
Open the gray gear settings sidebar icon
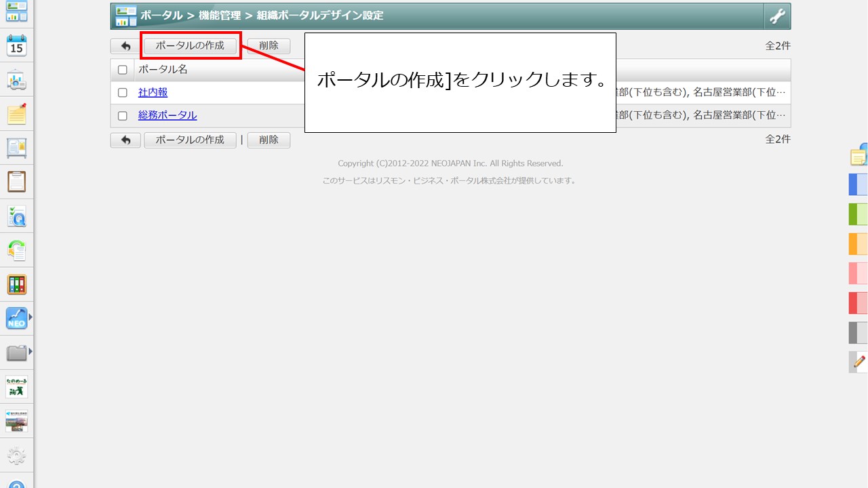coord(16,455)
